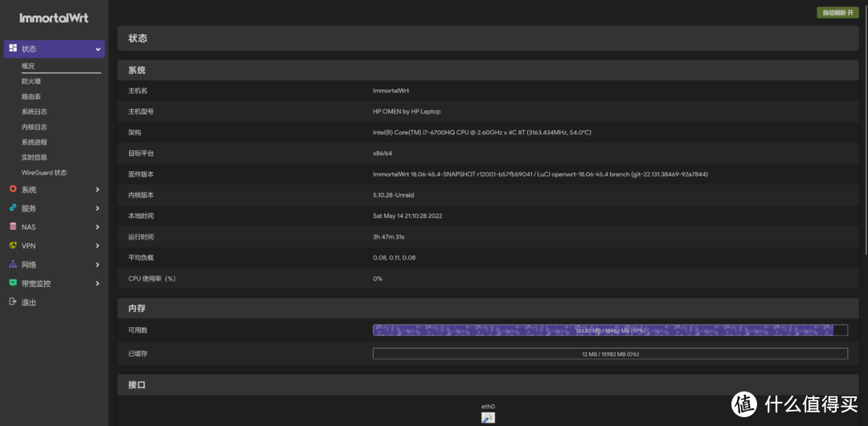Click the 状态 dashboard icon
The width and height of the screenshot is (868, 426).
pos(13,48)
